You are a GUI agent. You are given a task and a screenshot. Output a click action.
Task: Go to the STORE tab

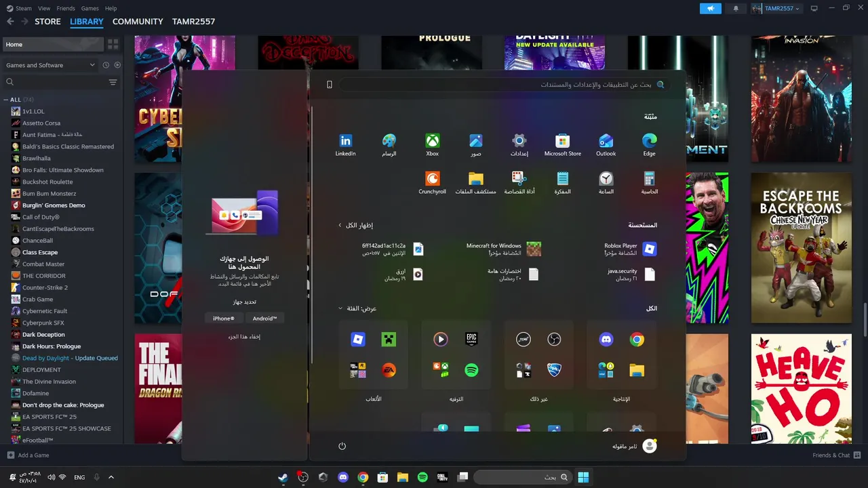47,22
